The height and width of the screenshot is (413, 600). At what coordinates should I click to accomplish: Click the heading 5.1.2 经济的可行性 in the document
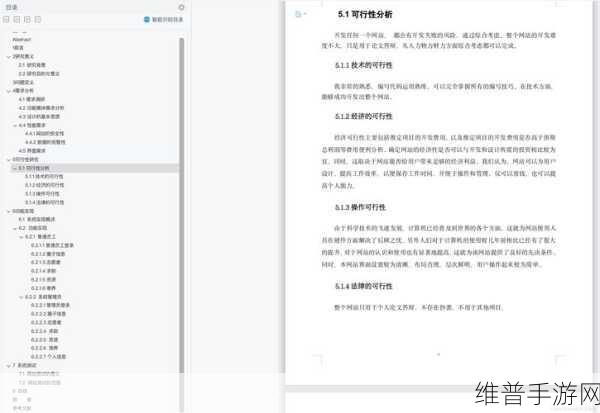coord(364,116)
